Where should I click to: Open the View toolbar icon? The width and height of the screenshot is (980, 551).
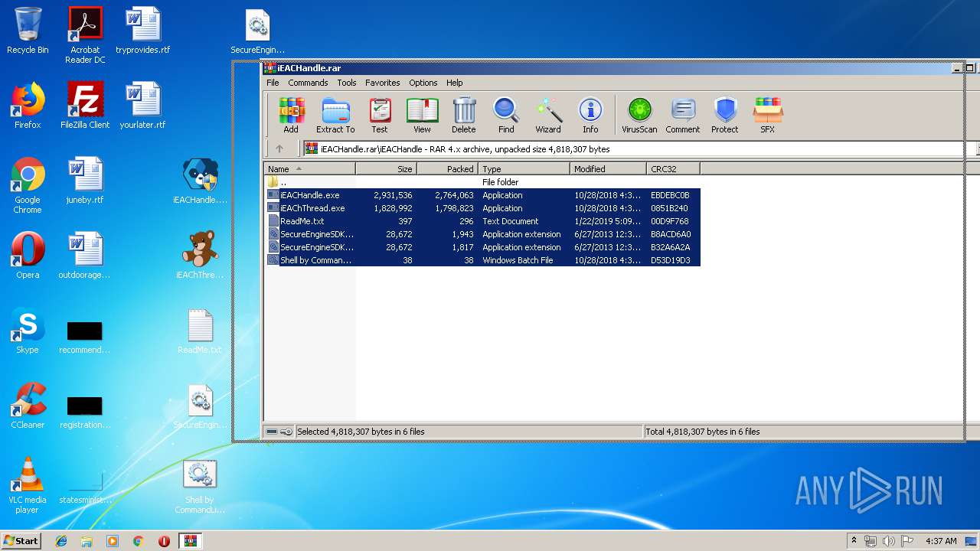coord(422,116)
